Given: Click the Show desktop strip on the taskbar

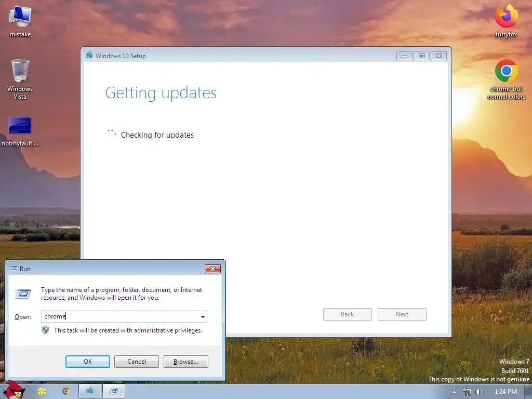Looking at the screenshot, I should click(x=528, y=392).
